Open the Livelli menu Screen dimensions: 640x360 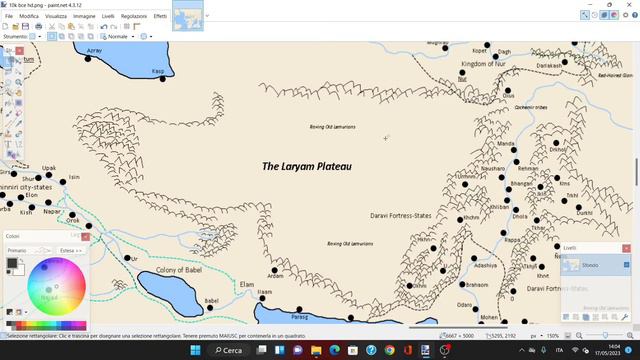click(x=108, y=16)
